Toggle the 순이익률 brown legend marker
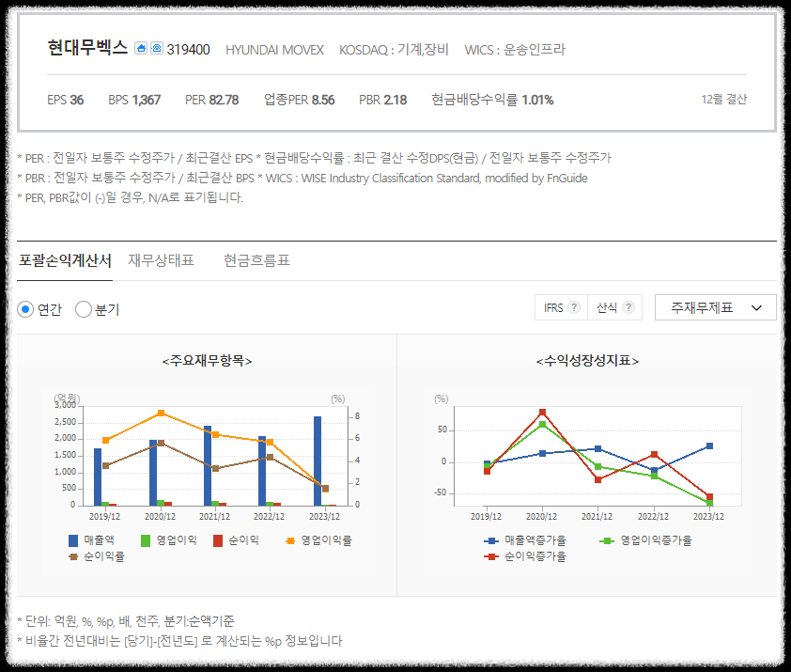The height and width of the screenshot is (672, 791). 73,557
